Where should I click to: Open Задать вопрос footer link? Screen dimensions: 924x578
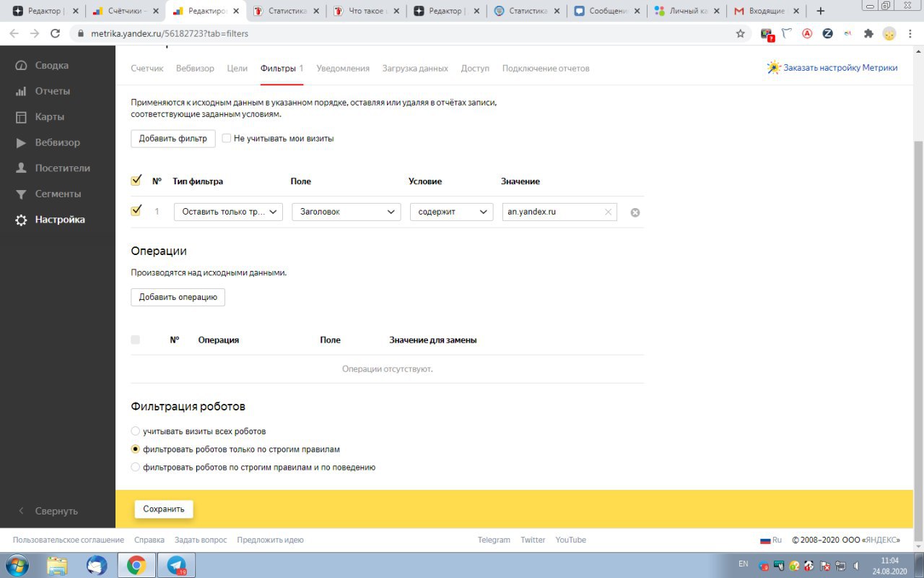tap(201, 540)
